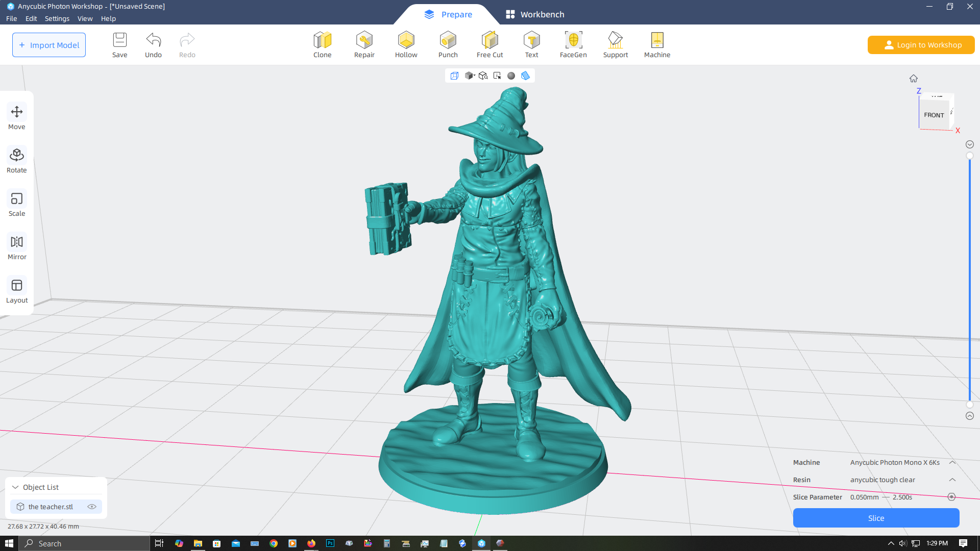Screen dimensions: 980x551
Task: Click the bottom handle of layer slider
Action: click(x=970, y=405)
